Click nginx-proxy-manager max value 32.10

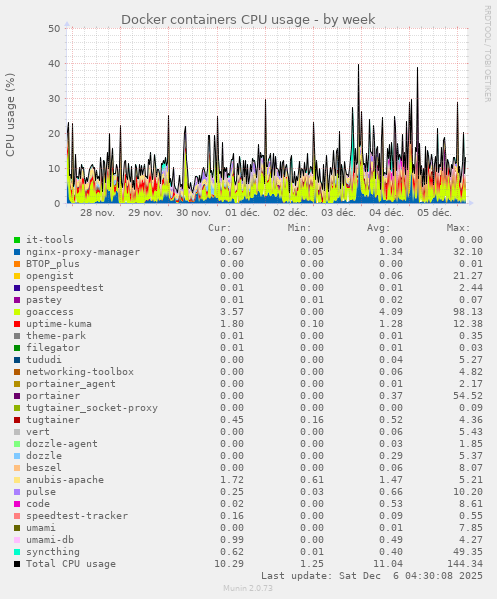point(468,252)
